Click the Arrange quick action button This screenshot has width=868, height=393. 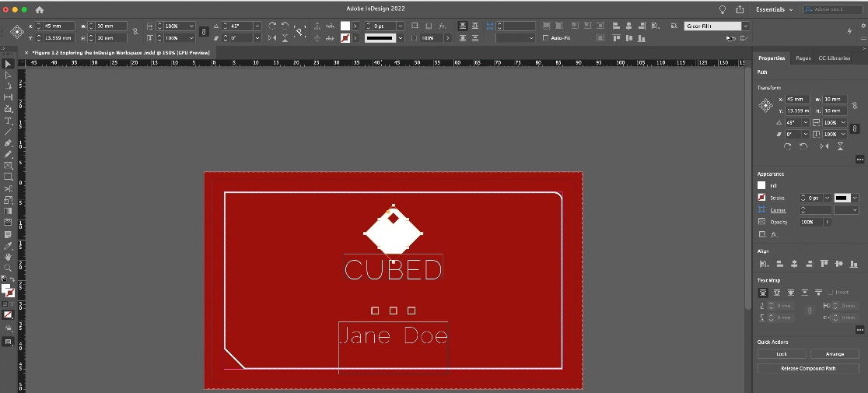(x=835, y=353)
